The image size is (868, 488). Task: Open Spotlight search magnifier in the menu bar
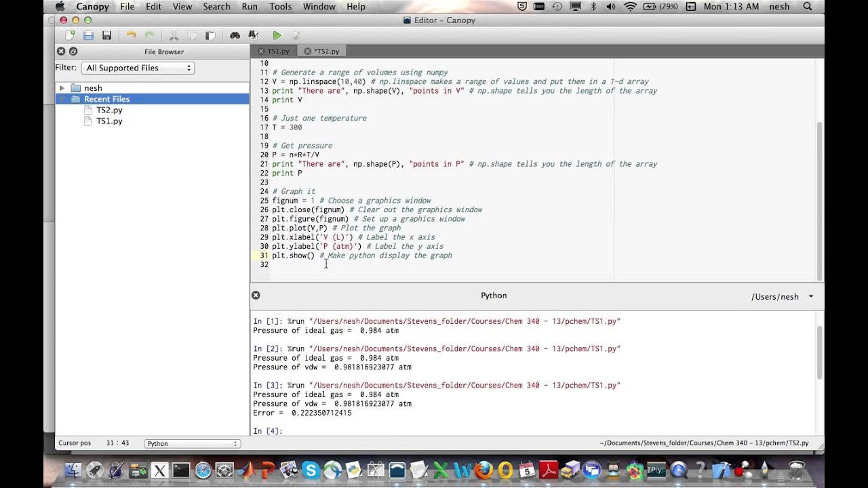coord(807,7)
